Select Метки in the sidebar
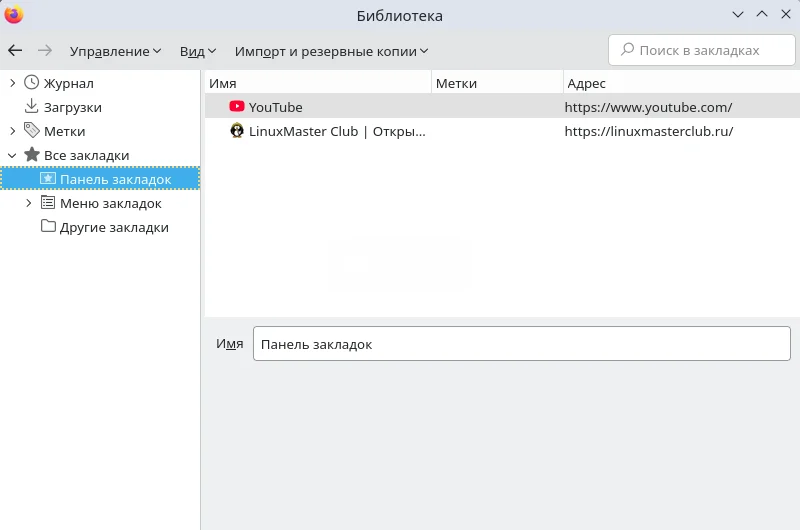Image resolution: width=800 pixels, height=530 pixels. [x=65, y=131]
